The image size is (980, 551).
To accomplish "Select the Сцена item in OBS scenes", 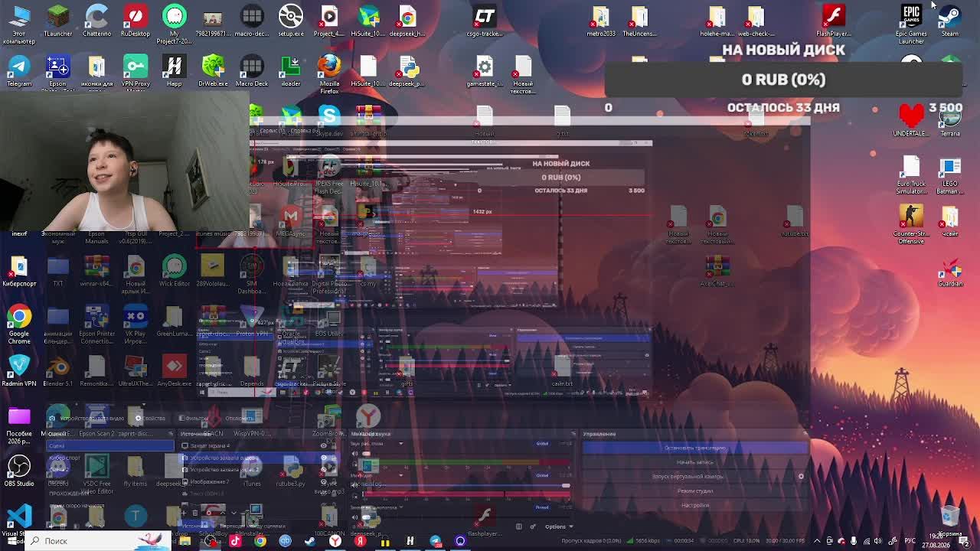I will pyautogui.click(x=109, y=445).
